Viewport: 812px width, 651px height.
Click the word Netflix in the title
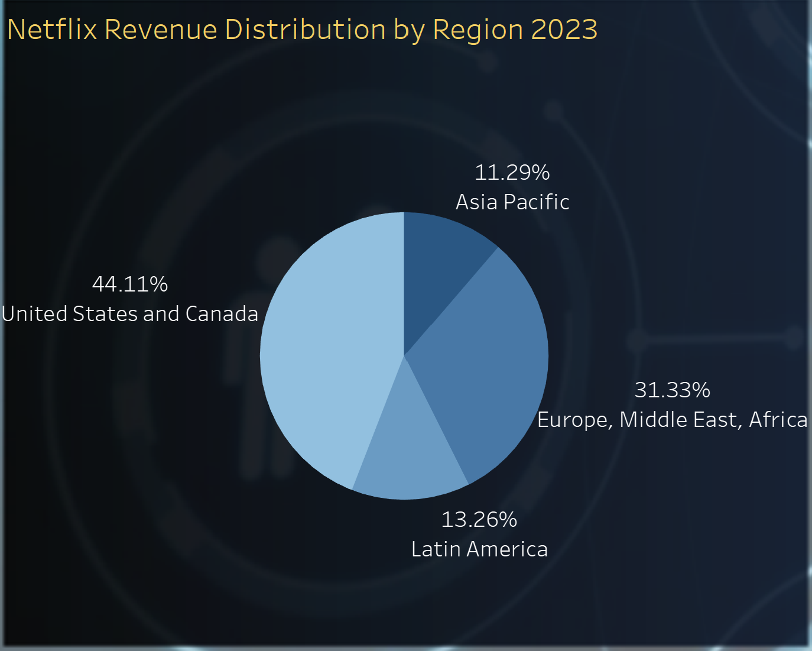pyautogui.click(x=52, y=30)
